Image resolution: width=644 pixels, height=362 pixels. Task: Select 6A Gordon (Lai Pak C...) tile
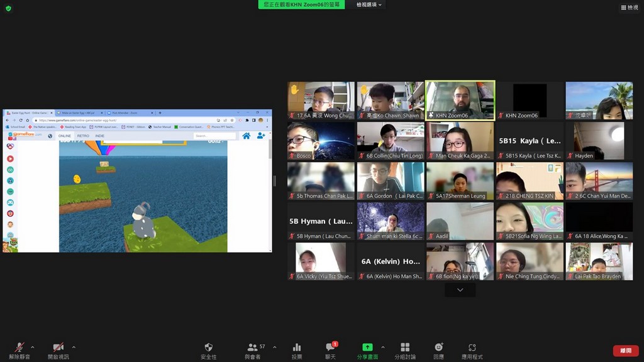(x=390, y=180)
